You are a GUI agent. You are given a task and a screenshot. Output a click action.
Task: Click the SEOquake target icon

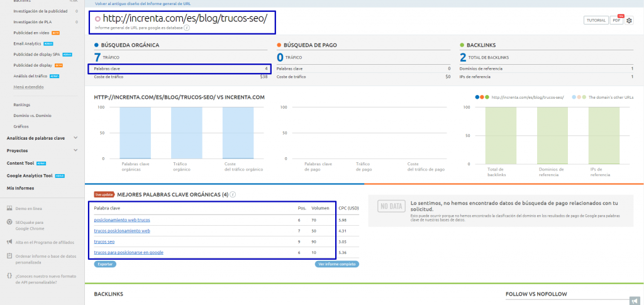(x=9, y=222)
